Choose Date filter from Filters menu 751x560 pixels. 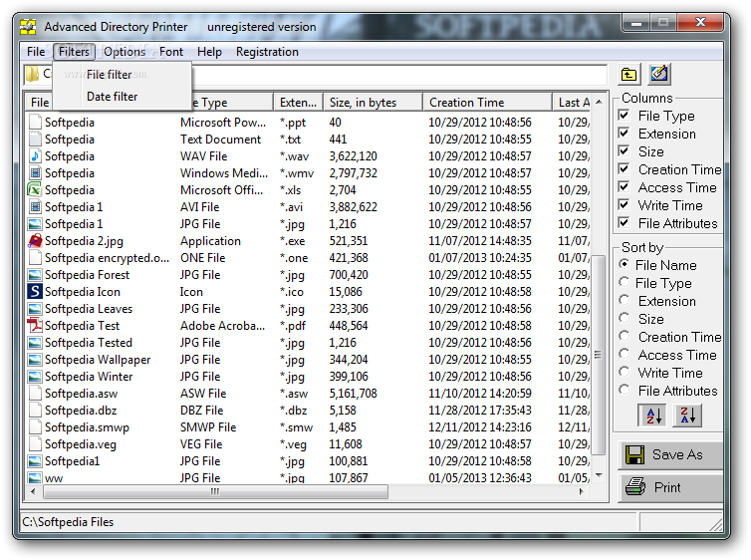point(123,97)
